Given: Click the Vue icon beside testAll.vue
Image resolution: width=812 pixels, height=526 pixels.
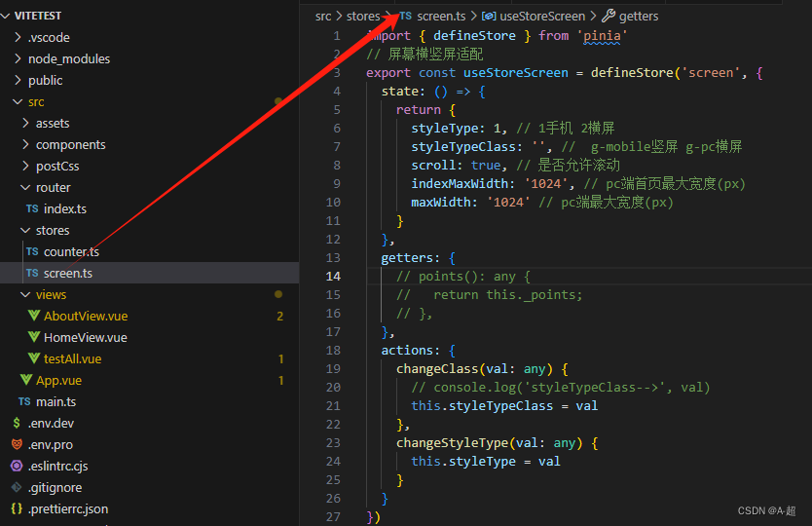Looking at the screenshot, I should coord(34,358).
